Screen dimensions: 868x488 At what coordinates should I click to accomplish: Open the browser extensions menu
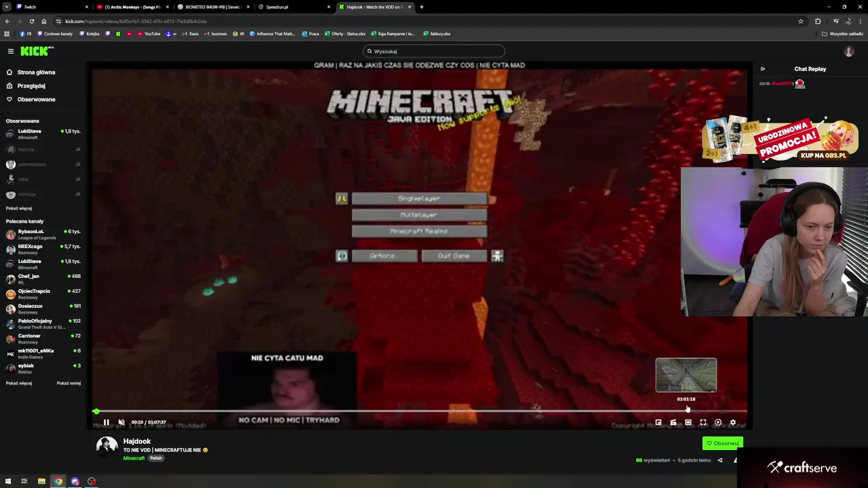818,21
